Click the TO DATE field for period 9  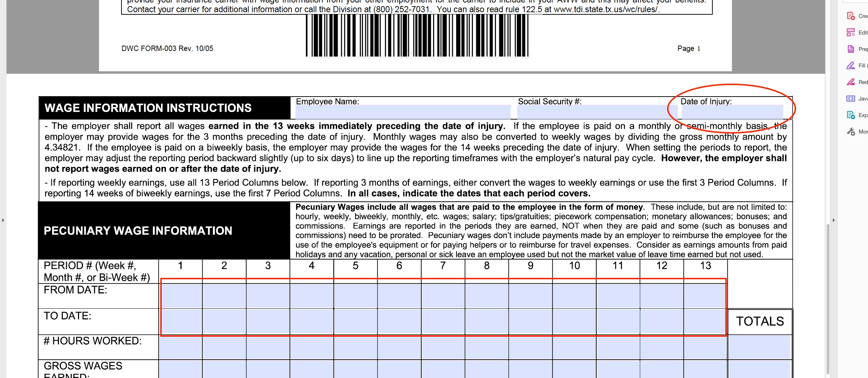tap(531, 322)
